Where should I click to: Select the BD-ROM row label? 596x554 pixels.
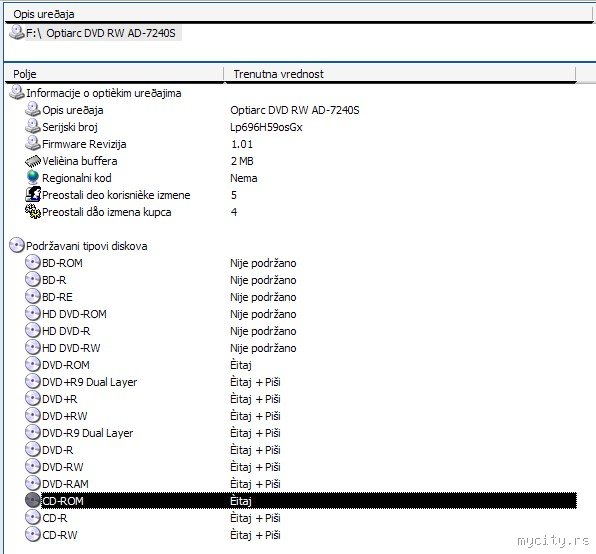(x=62, y=263)
